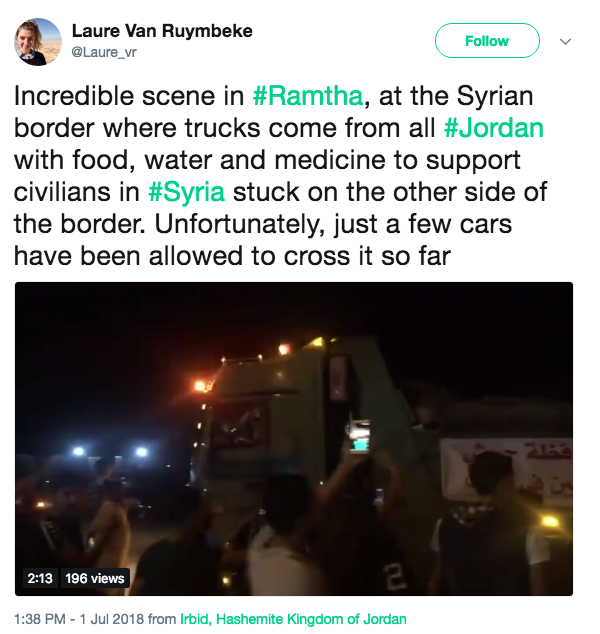Click the pair of white headlights in video
The width and height of the screenshot is (600, 634).
[x=110, y=451]
